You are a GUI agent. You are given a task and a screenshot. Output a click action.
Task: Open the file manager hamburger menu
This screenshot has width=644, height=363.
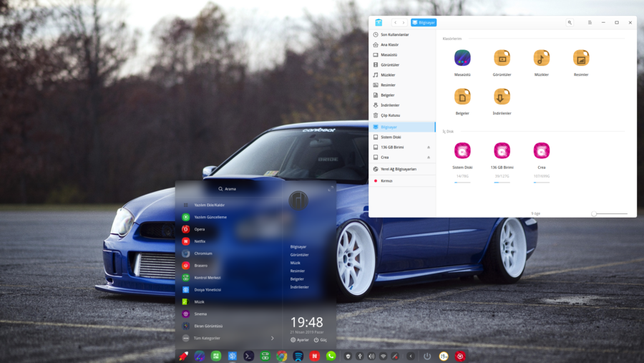[590, 23]
